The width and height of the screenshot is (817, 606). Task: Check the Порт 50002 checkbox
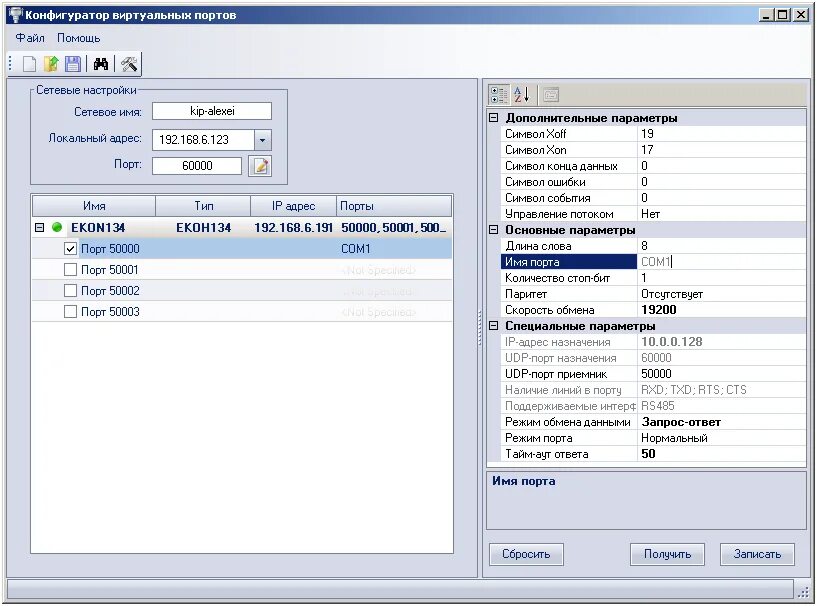point(70,291)
